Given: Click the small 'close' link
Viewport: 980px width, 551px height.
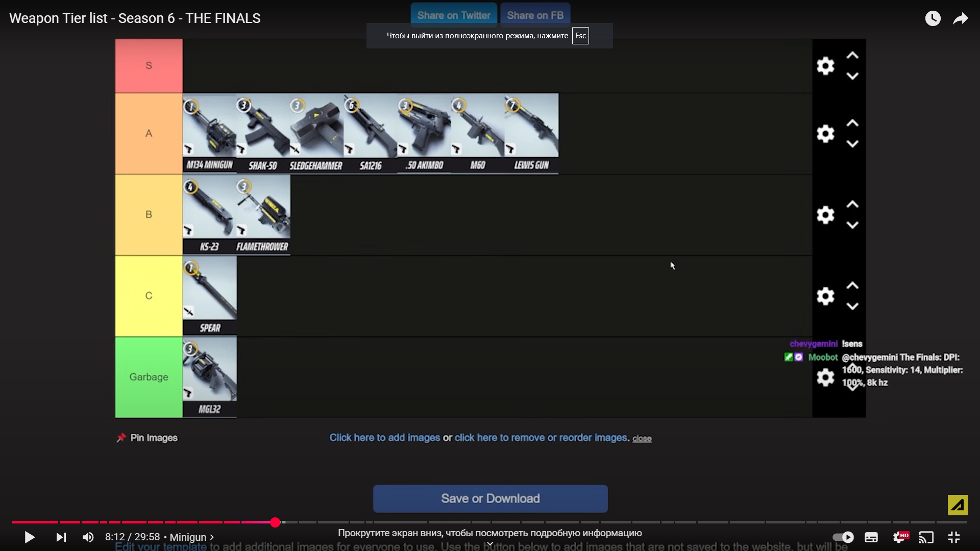Looking at the screenshot, I should click(642, 438).
